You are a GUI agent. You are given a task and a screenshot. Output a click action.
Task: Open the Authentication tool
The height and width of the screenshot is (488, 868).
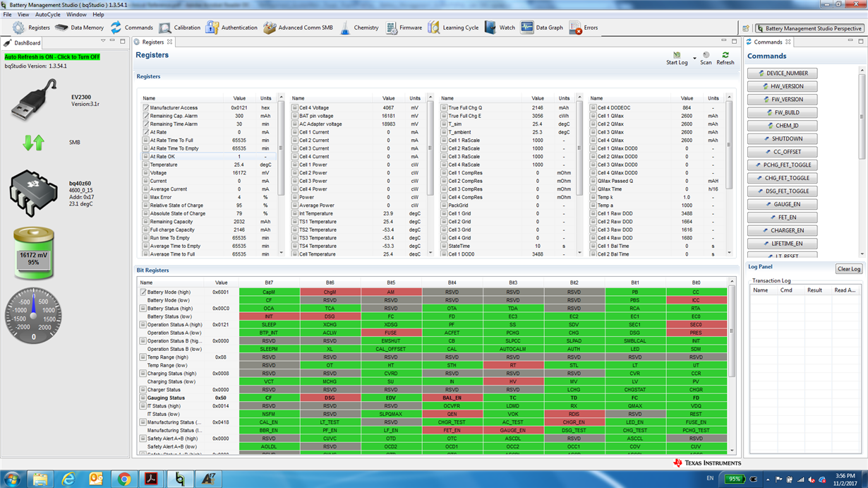[231, 28]
